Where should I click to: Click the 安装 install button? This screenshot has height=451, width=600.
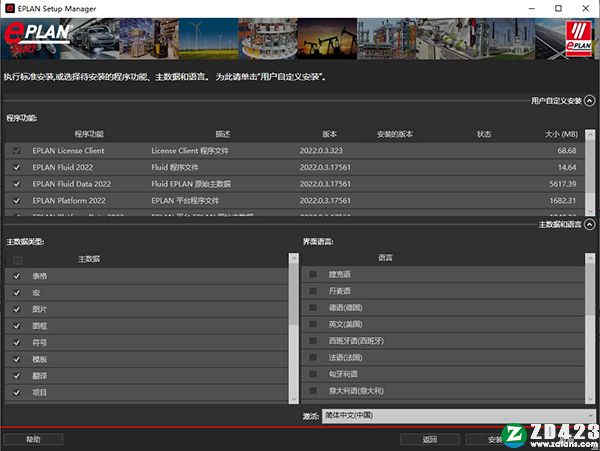tap(495, 440)
